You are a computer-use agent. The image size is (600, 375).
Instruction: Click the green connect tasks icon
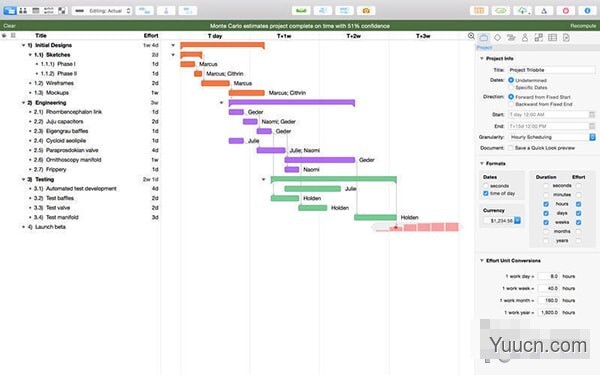click(x=501, y=11)
